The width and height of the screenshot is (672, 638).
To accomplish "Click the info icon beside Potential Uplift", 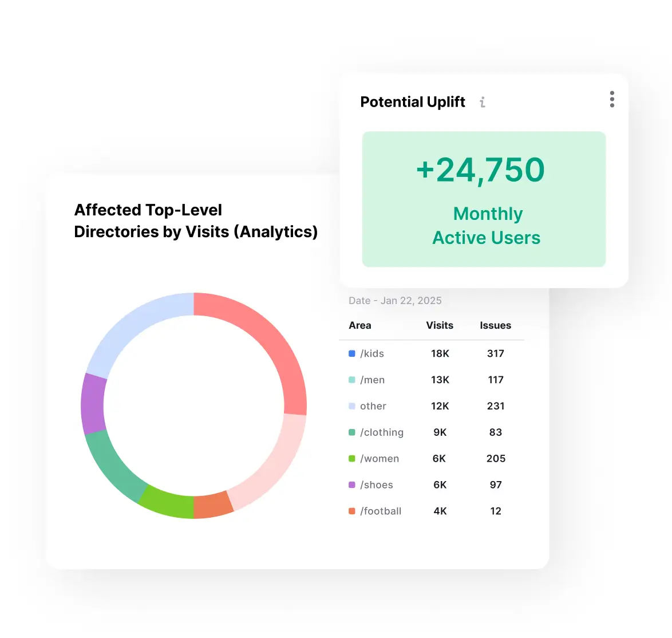I will pyautogui.click(x=483, y=102).
